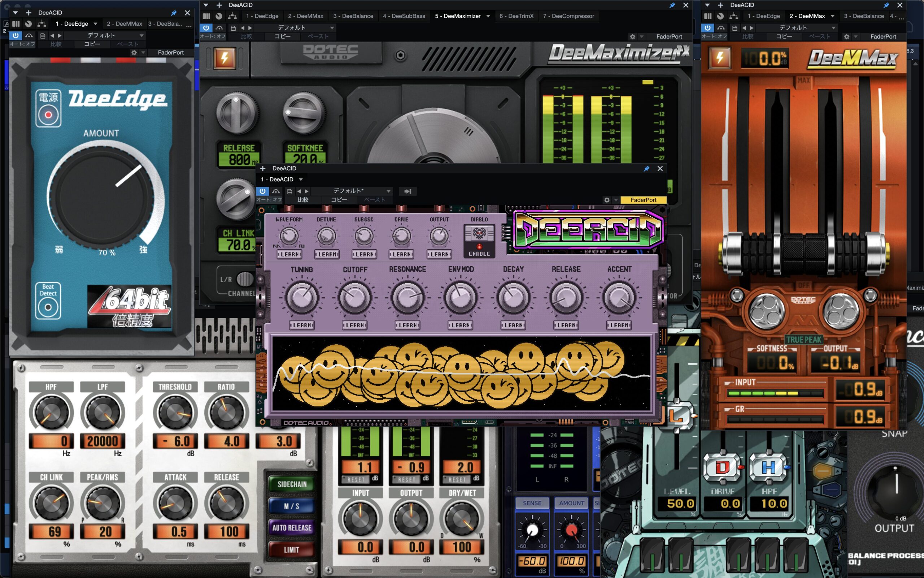Open the 2 - DeeMMax tab dropdown arrow

tap(832, 16)
